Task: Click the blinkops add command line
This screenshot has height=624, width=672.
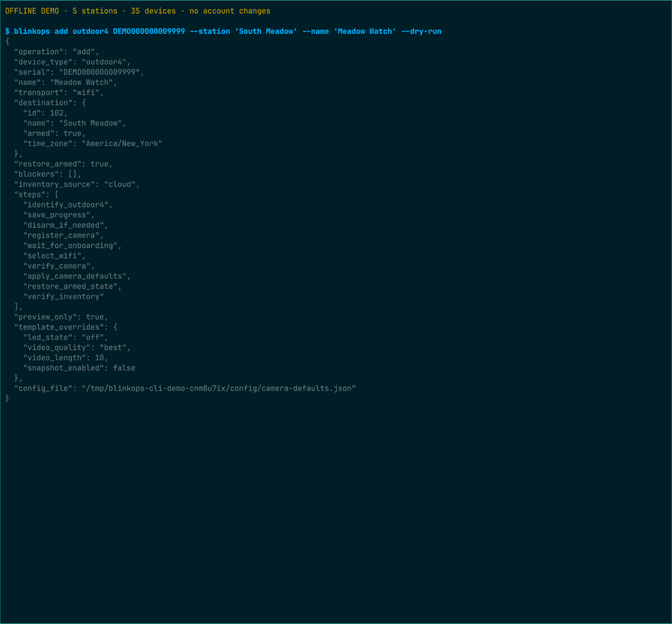Action: pos(223,32)
